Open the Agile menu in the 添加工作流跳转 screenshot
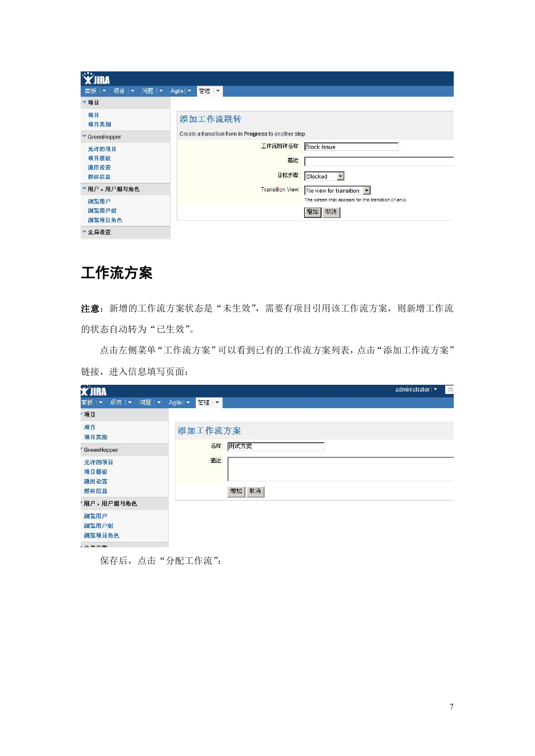535x756 pixels. (x=181, y=91)
